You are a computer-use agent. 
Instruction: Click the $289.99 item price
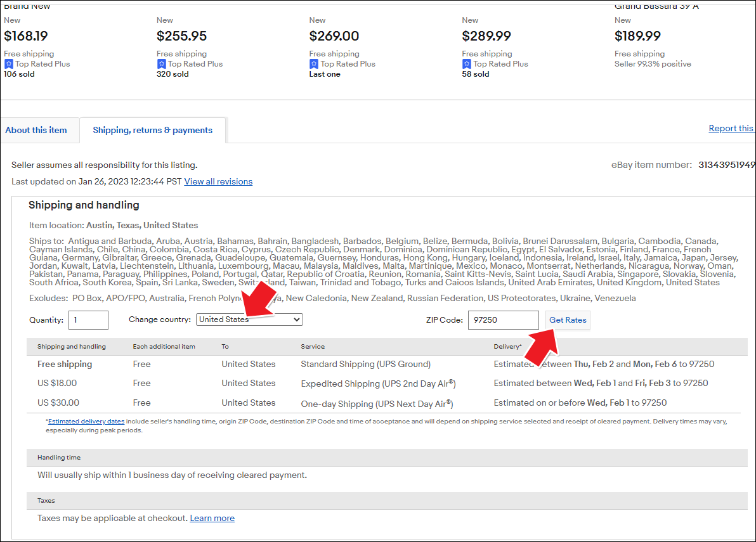point(486,36)
